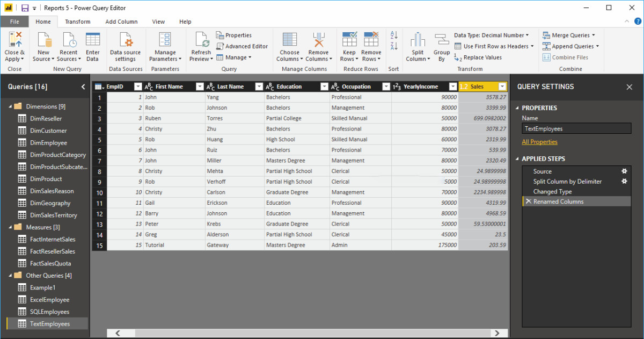
Task: Open the EmpID column filter dropdown
Action: point(138,86)
